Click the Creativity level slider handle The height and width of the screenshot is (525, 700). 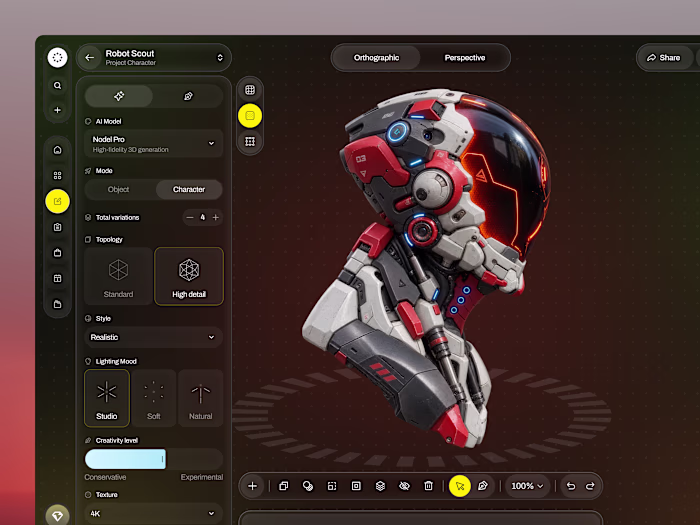pyautogui.click(x=162, y=459)
